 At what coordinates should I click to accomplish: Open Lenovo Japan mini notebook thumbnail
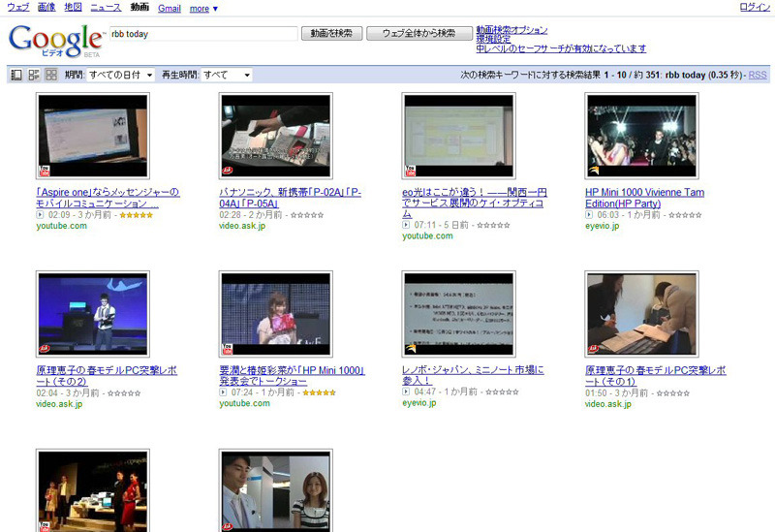point(458,314)
